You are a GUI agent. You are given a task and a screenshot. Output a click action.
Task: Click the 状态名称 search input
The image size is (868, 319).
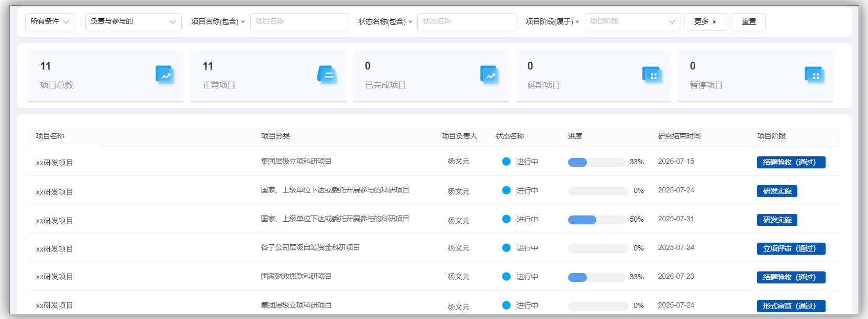[x=467, y=21]
